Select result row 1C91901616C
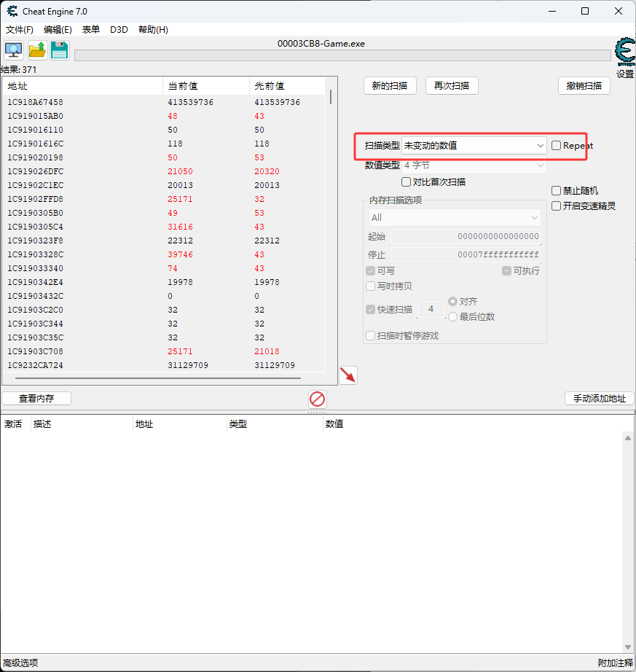 point(164,144)
